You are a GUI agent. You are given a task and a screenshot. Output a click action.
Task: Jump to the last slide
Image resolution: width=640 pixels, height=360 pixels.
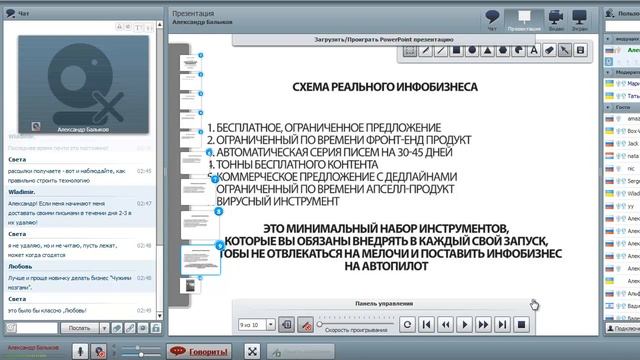pyautogui.click(x=502, y=324)
